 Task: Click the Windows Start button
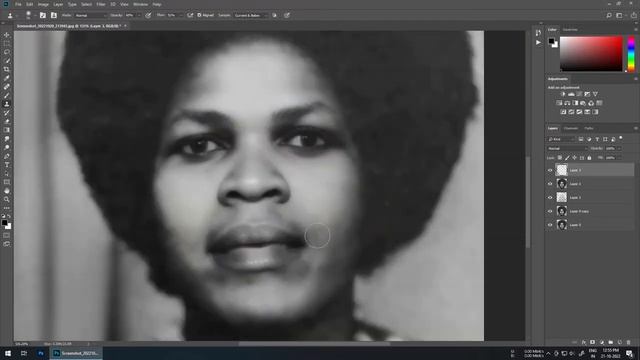click(x=8, y=353)
